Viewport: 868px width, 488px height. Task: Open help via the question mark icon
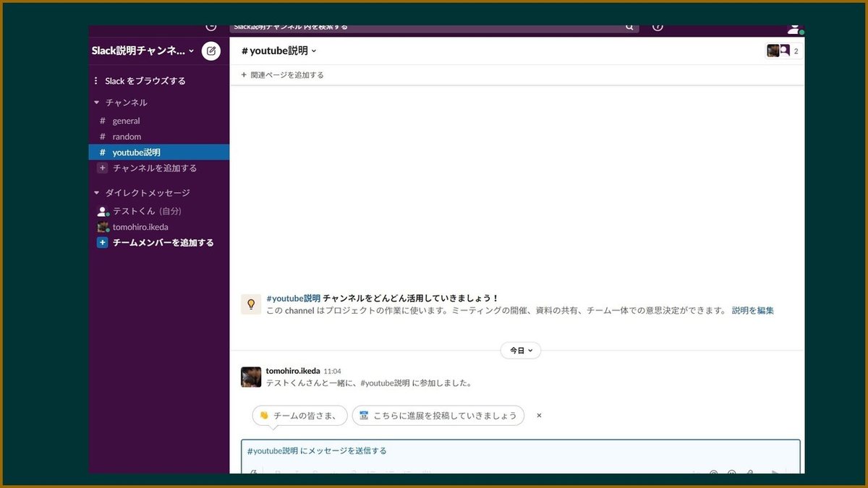657,26
